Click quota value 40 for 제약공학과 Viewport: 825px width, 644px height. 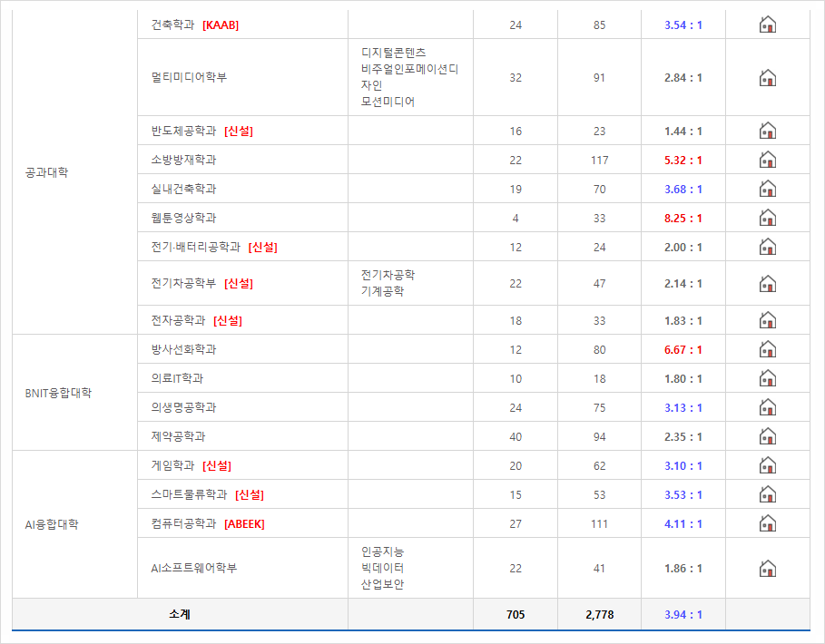(x=516, y=437)
